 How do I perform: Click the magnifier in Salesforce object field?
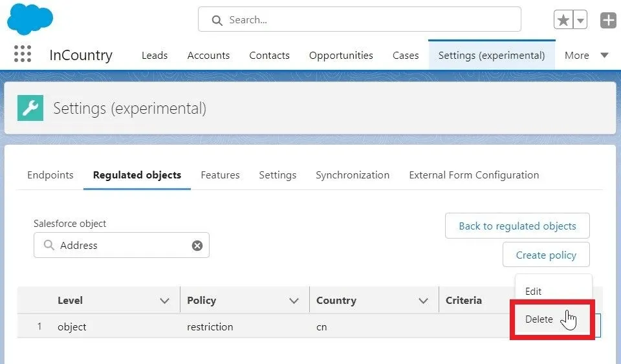coord(49,246)
